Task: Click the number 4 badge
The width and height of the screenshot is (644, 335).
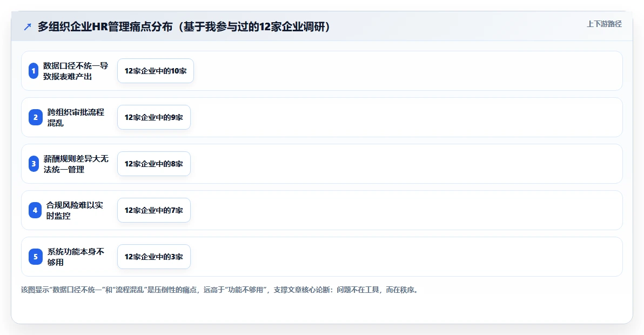Action: tap(35, 210)
